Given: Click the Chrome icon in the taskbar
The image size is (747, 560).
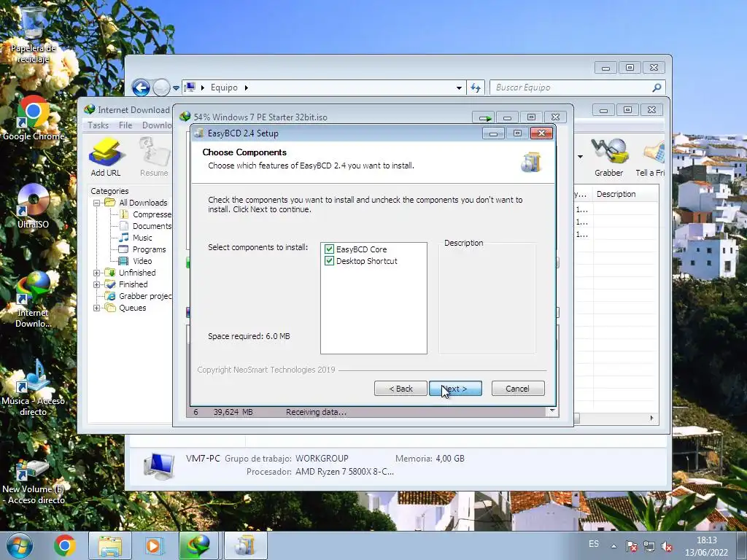Looking at the screenshot, I should 65,545.
